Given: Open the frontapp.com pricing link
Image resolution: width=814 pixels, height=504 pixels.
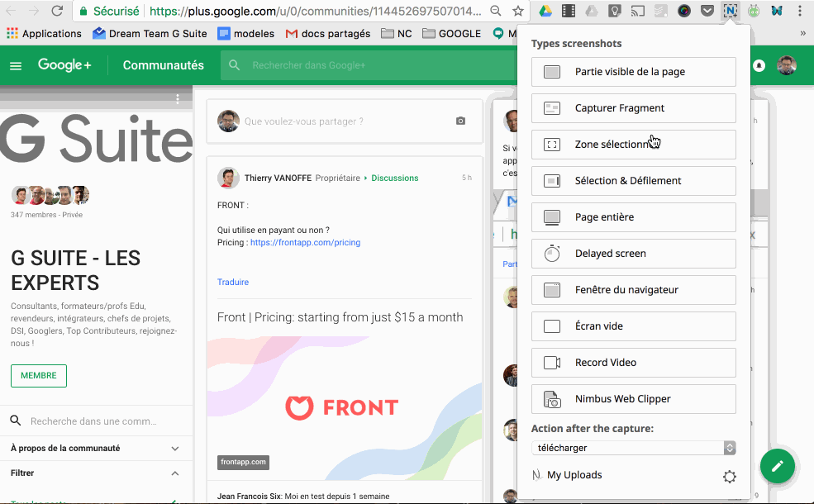Looking at the screenshot, I should pyautogui.click(x=307, y=242).
